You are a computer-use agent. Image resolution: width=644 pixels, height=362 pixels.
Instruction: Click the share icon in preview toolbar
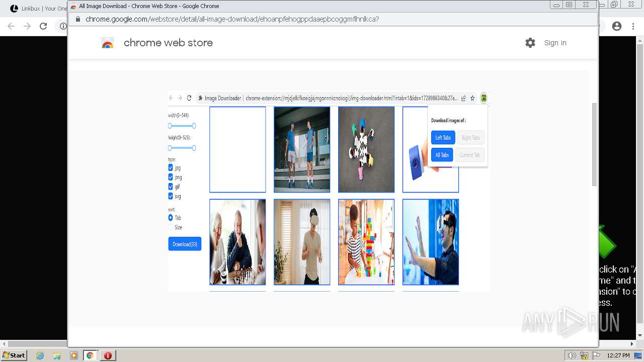pos(463,98)
